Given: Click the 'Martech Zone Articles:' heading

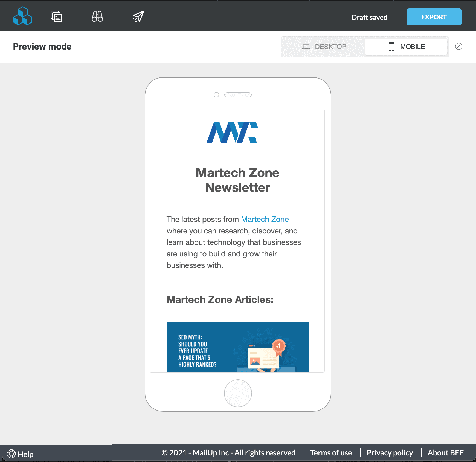Looking at the screenshot, I should tap(220, 300).
